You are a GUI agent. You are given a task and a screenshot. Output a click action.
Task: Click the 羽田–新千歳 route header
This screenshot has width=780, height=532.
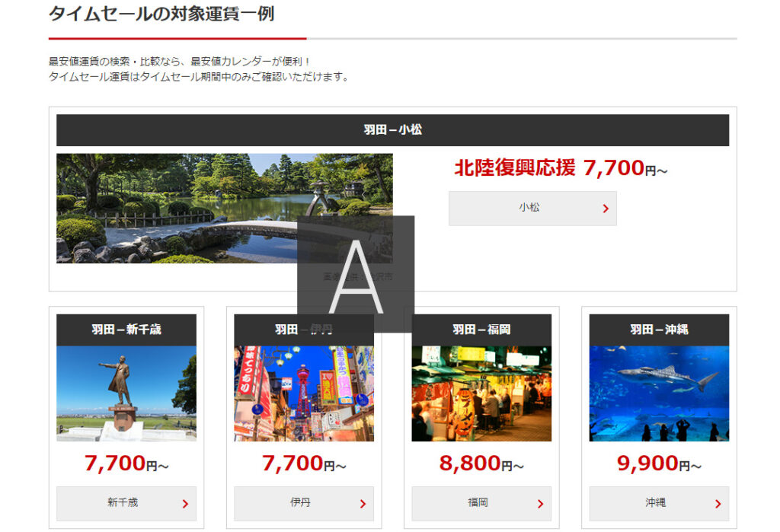click(126, 330)
